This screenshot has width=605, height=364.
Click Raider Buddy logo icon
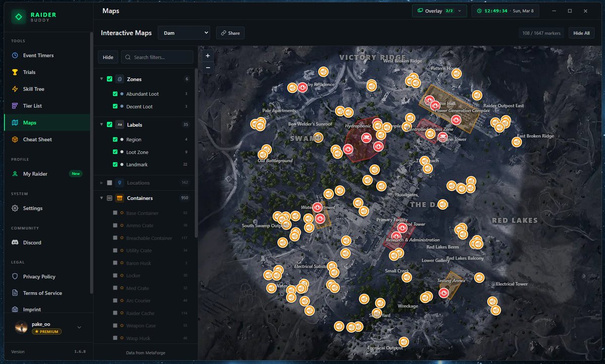click(x=19, y=17)
